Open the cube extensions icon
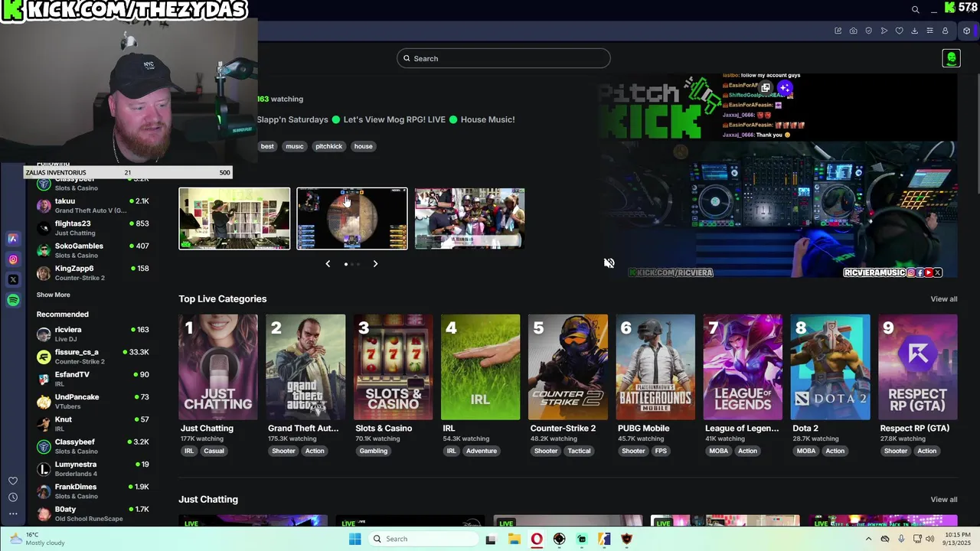 966,31
